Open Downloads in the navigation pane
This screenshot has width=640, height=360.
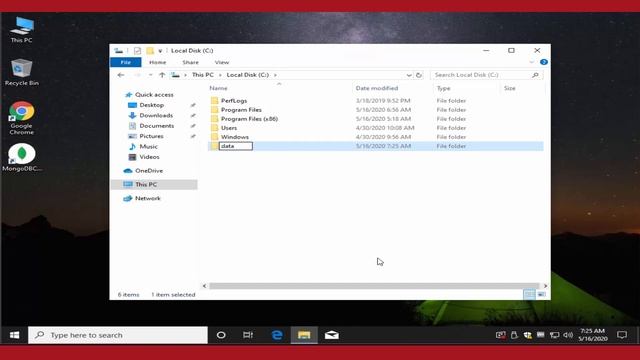pos(156,116)
